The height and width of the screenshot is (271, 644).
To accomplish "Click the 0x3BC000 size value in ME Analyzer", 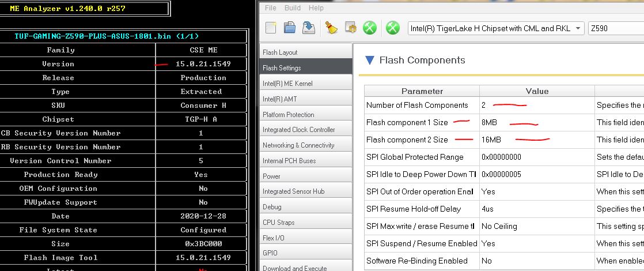I will pos(203,244).
